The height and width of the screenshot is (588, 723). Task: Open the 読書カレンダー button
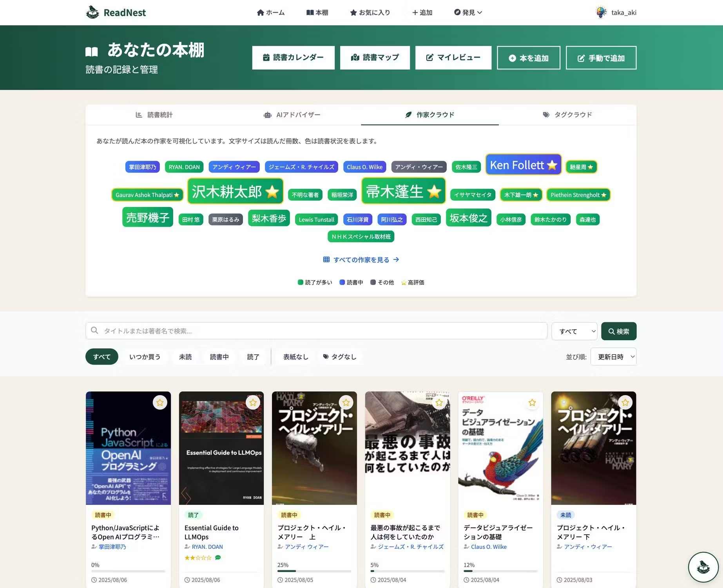(294, 58)
